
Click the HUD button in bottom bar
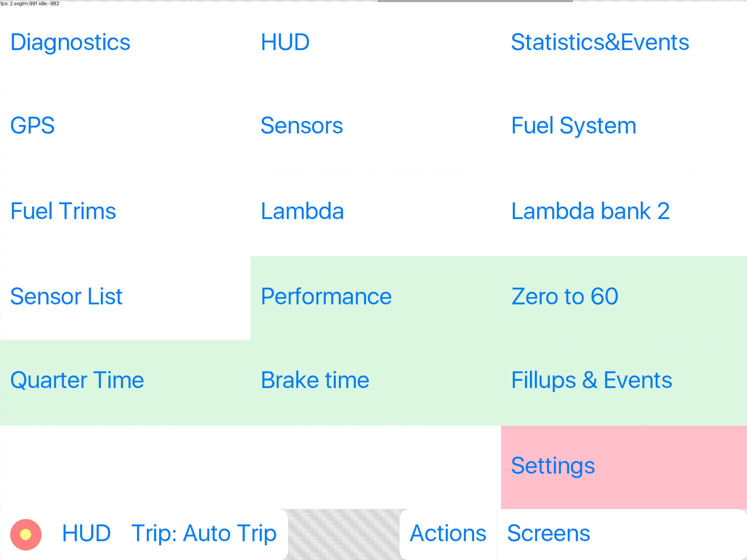[x=86, y=533]
